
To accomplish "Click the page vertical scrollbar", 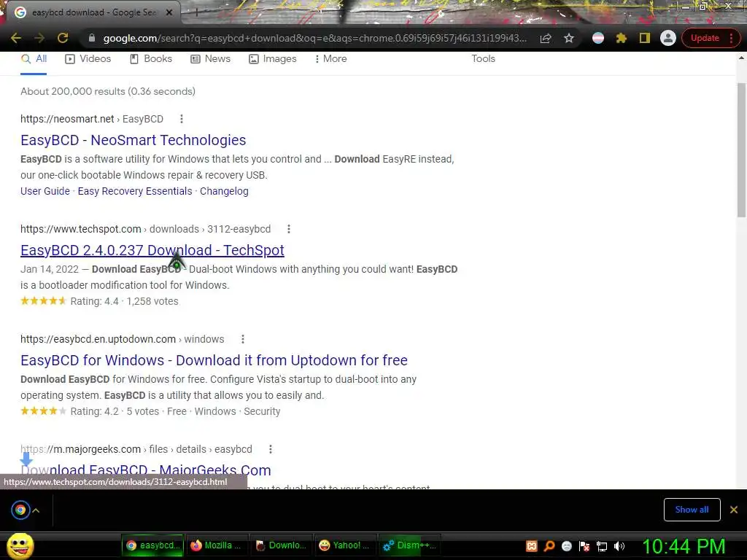I will point(741,150).
